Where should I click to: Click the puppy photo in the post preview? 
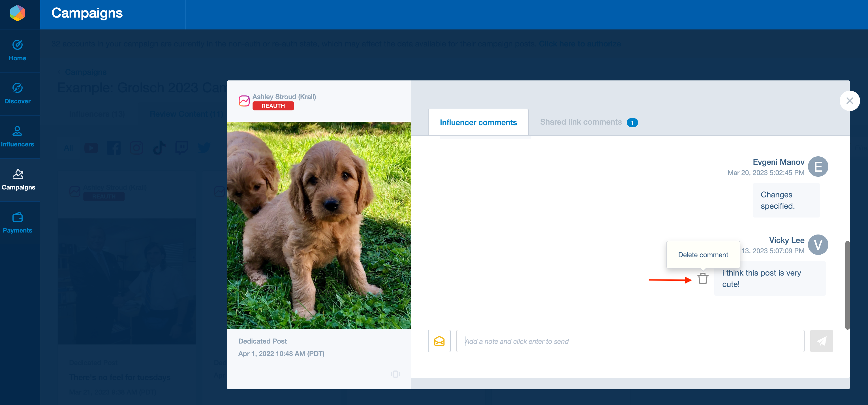pyautogui.click(x=319, y=225)
